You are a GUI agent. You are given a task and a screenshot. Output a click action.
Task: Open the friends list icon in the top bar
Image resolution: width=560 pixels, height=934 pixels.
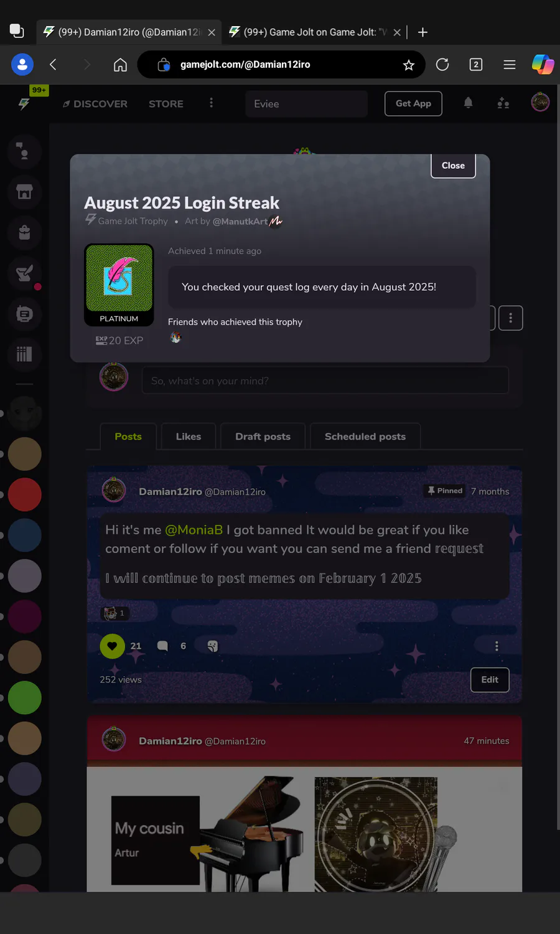[x=503, y=103]
